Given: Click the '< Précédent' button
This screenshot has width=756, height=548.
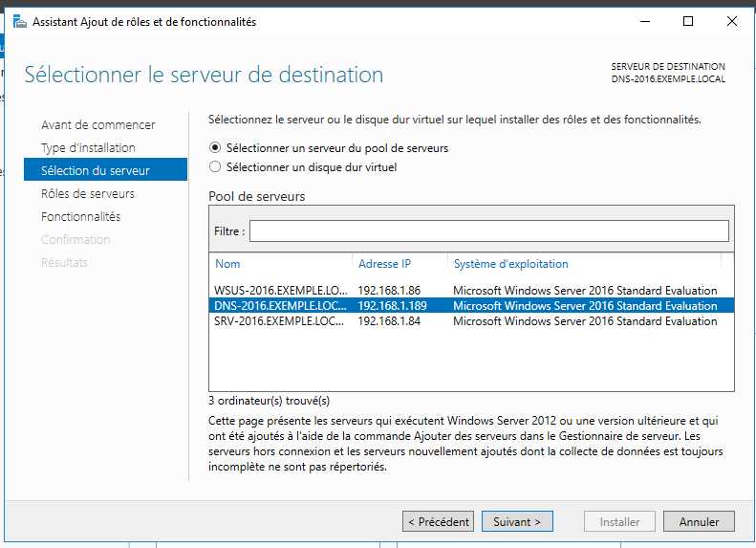Looking at the screenshot, I should coord(439,521).
